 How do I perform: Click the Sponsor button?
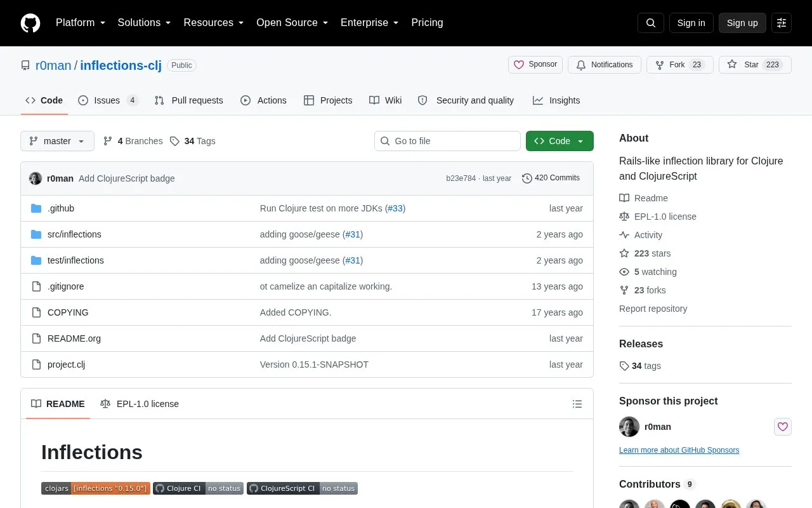[535, 65]
